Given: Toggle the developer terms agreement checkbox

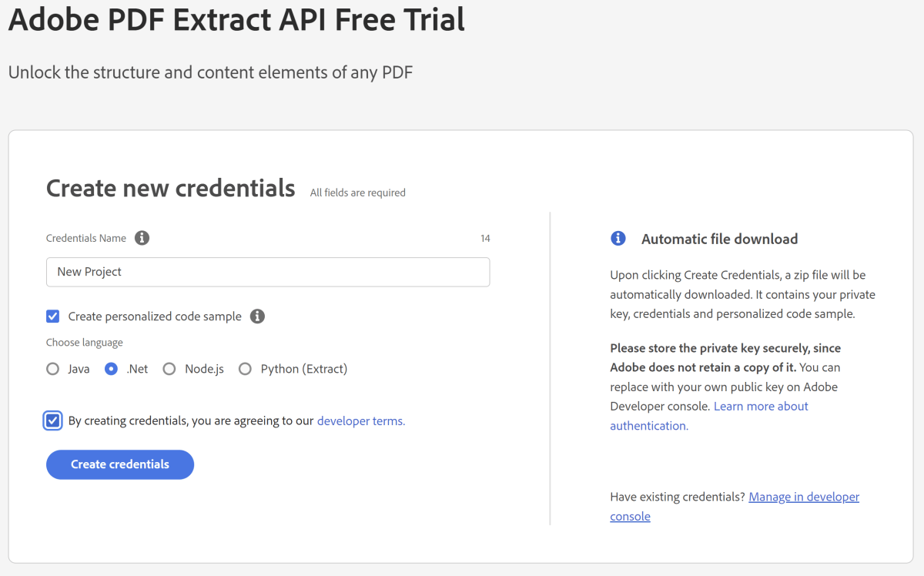Looking at the screenshot, I should [x=53, y=420].
